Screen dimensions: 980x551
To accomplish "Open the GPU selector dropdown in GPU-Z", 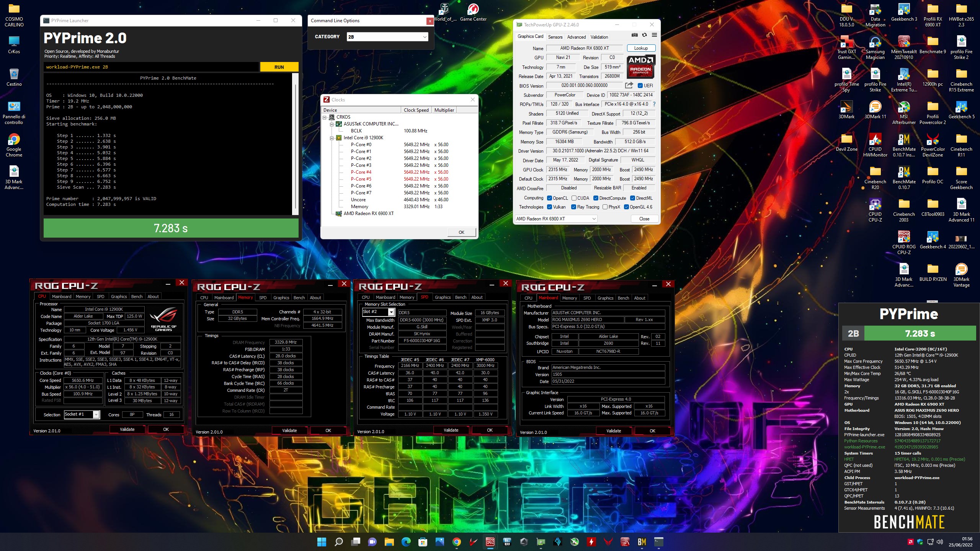I will 555,219.
